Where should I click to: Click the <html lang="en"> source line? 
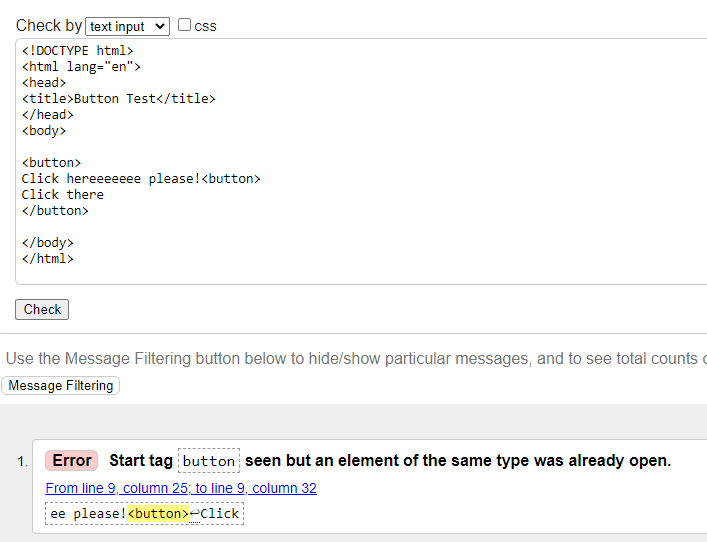81,67
